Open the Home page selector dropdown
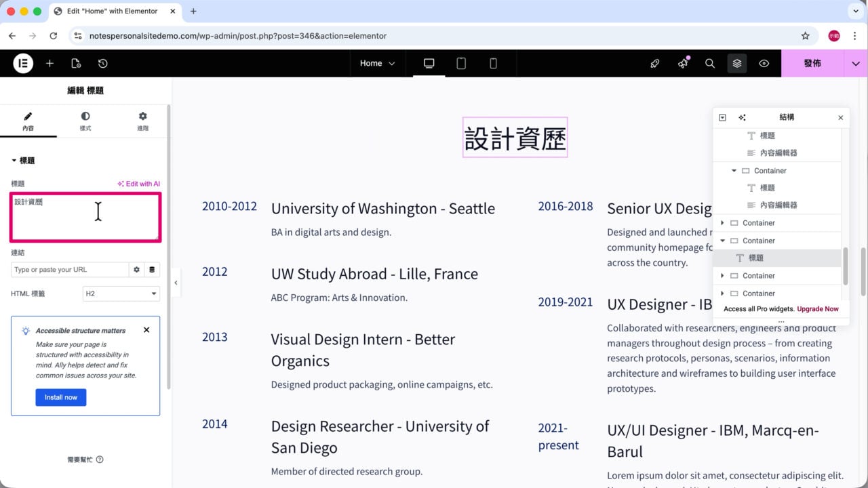The image size is (868, 488). point(377,63)
